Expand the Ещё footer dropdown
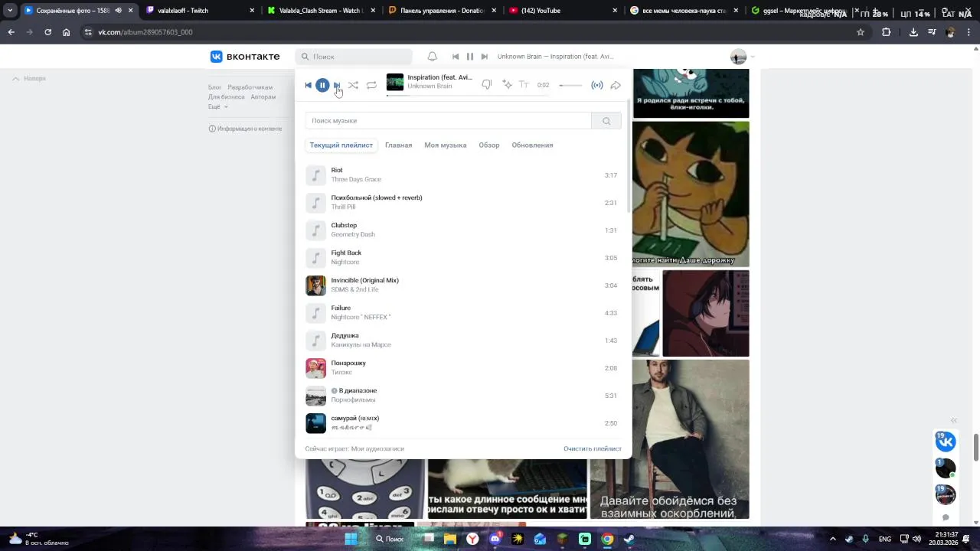Image resolution: width=980 pixels, height=551 pixels. coord(217,106)
